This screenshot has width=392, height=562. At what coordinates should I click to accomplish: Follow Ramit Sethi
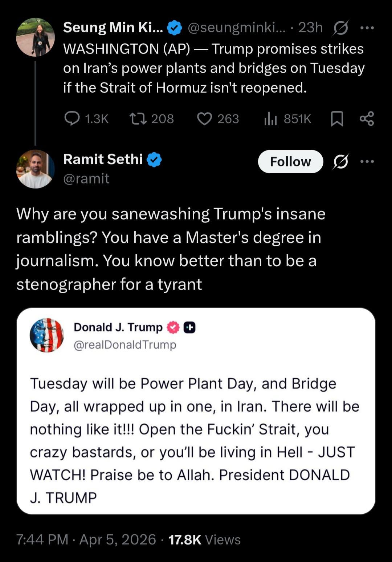pos(290,162)
